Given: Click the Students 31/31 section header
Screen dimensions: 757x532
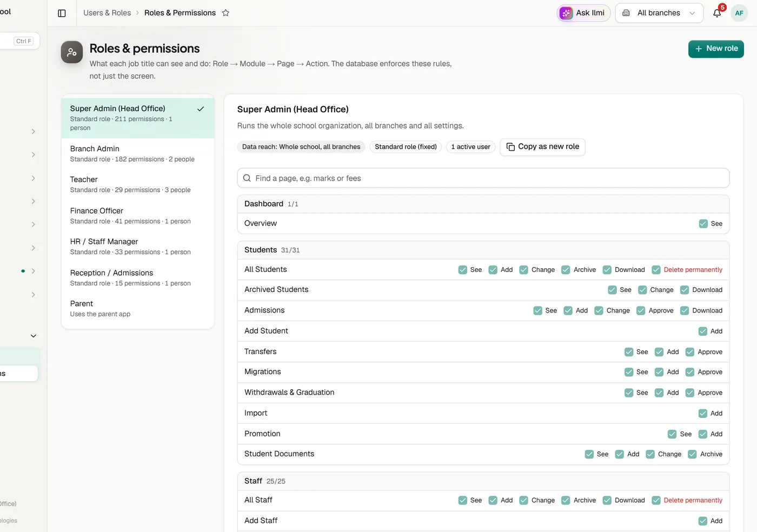Looking at the screenshot, I should pyautogui.click(x=483, y=250).
